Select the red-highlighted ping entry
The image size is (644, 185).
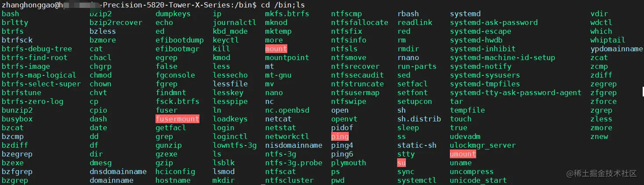(x=340, y=136)
